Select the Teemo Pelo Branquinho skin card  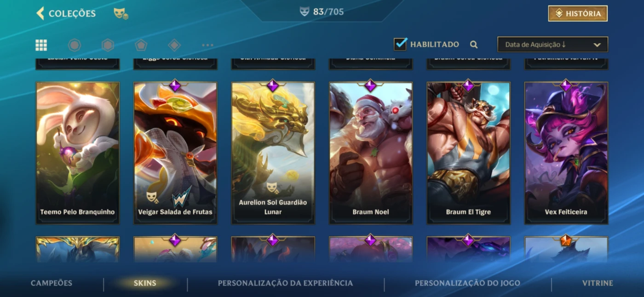[78, 153]
